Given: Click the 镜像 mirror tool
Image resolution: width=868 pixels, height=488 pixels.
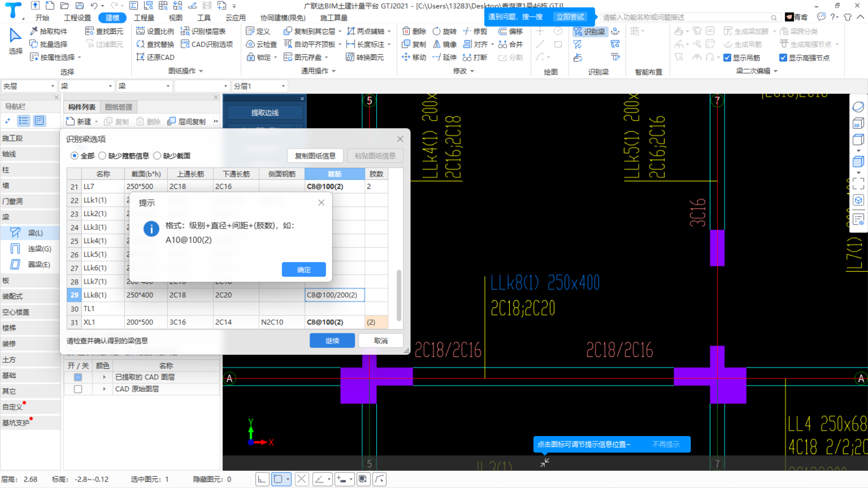Looking at the screenshot, I should pos(445,44).
